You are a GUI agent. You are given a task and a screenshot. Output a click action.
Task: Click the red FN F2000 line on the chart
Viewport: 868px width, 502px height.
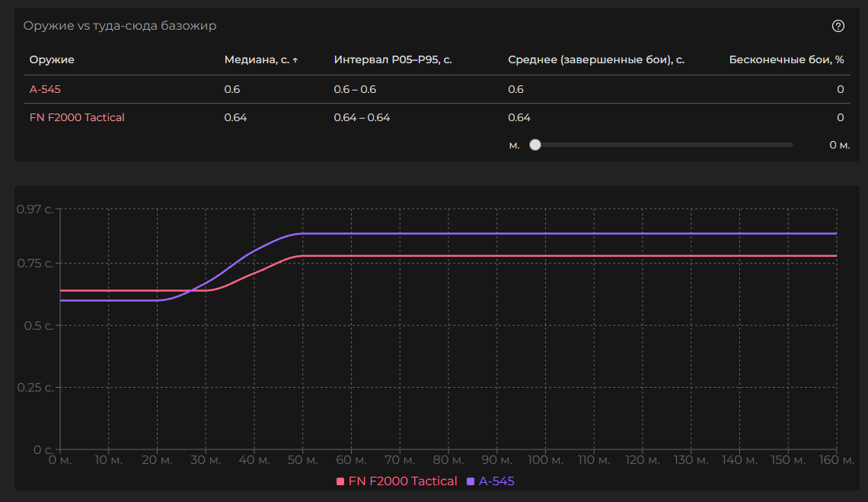tap(533, 256)
